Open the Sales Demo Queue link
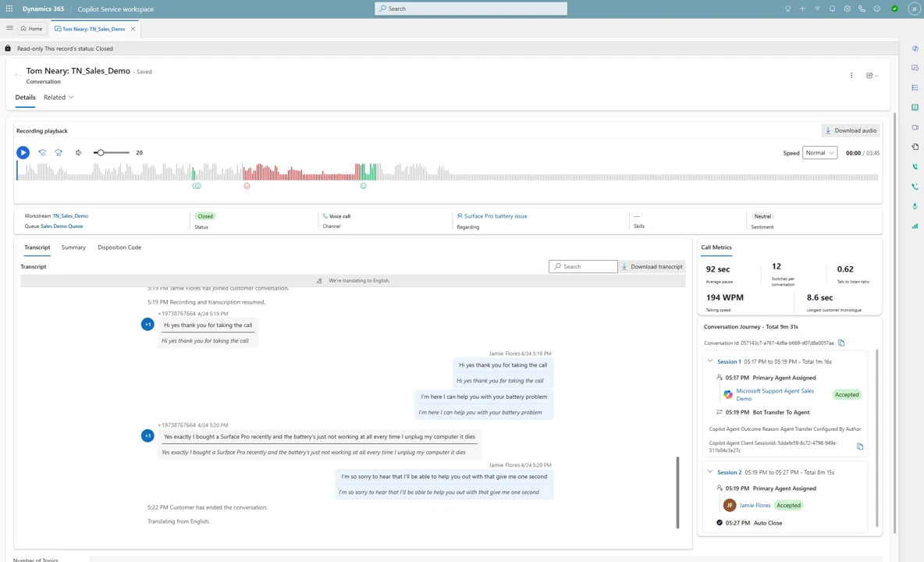This screenshot has height=562, width=924. pos(60,226)
